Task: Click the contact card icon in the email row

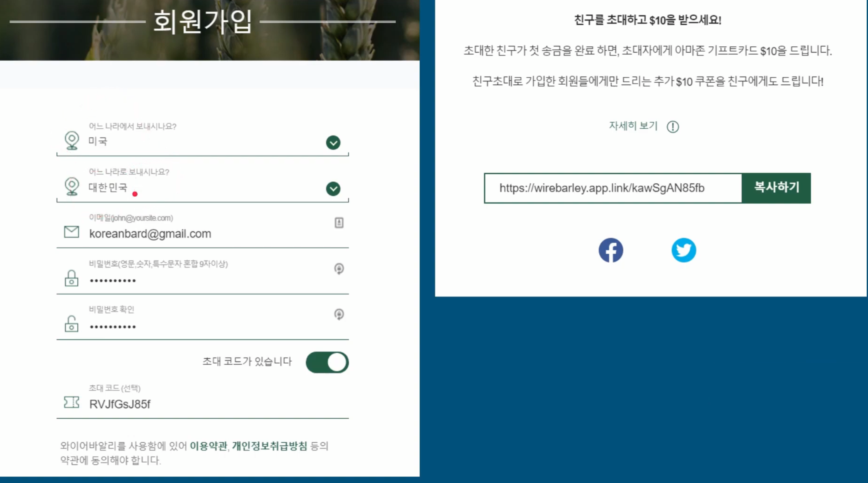Action: coord(340,223)
